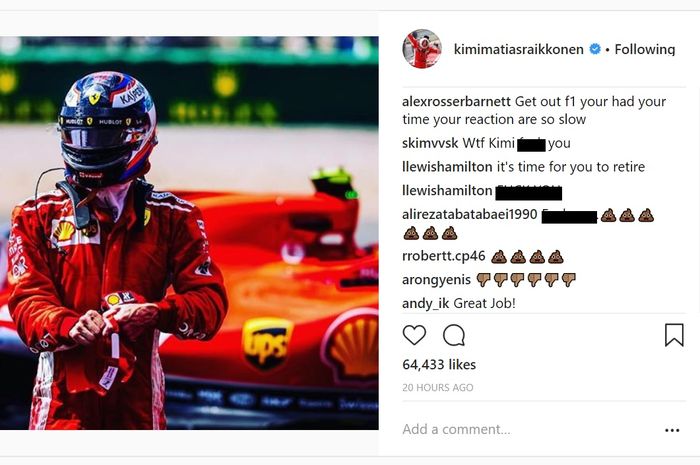The height and width of the screenshot is (465, 700).
Task: Click the kimimatiasraikkonen profile picture
Action: coord(422,49)
